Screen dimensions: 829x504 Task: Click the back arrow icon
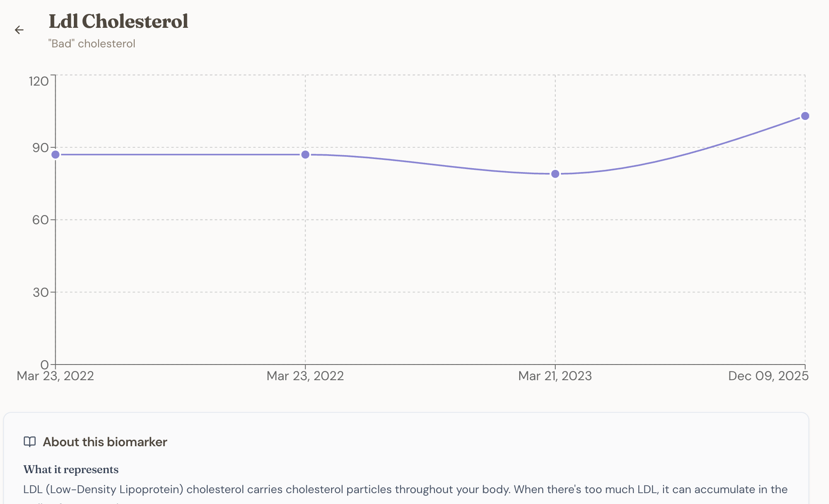pos(19,30)
